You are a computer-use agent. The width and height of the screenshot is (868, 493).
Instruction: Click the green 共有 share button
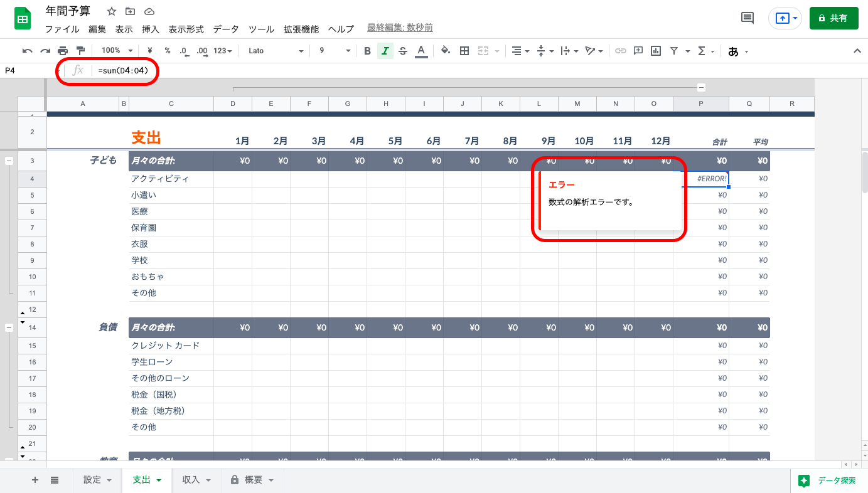[x=833, y=18]
